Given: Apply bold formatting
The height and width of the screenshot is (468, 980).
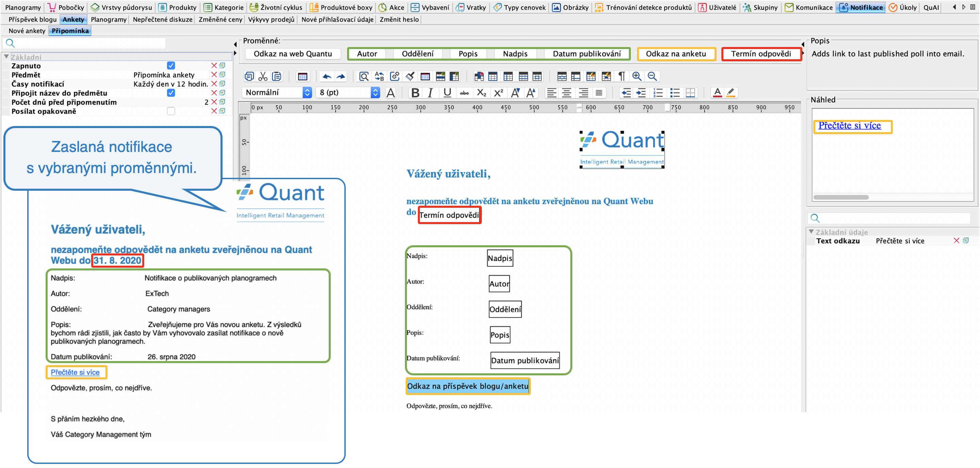Looking at the screenshot, I should pyautogui.click(x=415, y=93).
